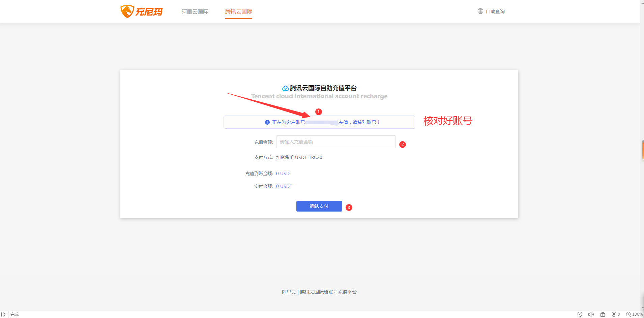Viewport: 644px width, 318px height.
Task: Click the AD blocker shield icon
Action: (614, 314)
